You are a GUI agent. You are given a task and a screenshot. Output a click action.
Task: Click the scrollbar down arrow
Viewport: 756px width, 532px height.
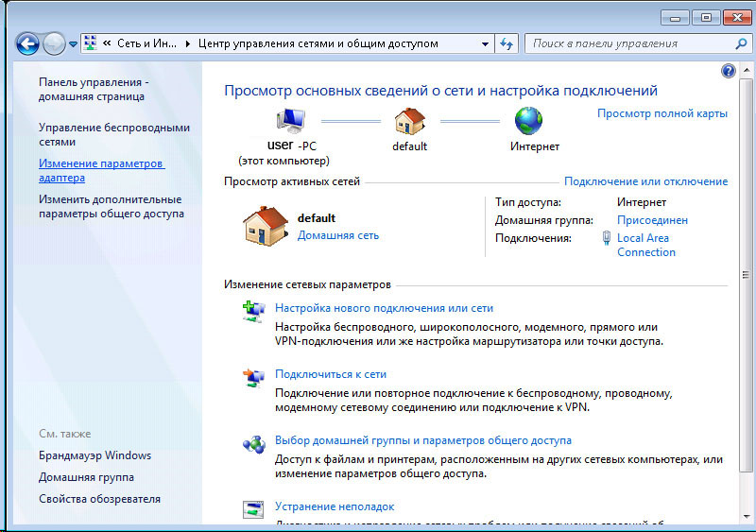(x=746, y=517)
